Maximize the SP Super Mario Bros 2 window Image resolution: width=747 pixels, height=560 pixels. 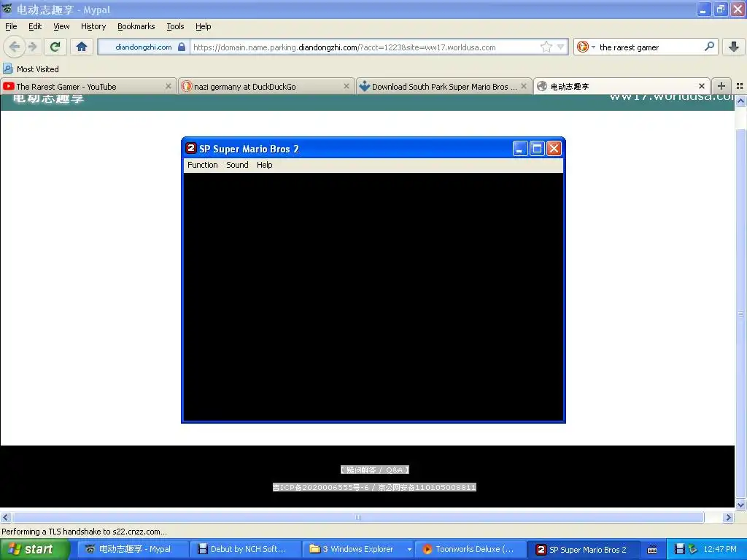(x=537, y=149)
